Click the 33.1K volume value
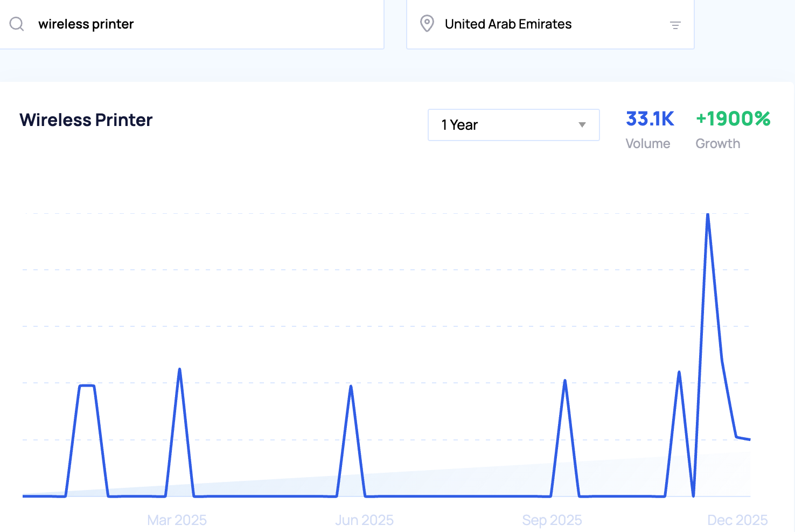The width and height of the screenshot is (795, 532). pyautogui.click(x=650, y=119)
